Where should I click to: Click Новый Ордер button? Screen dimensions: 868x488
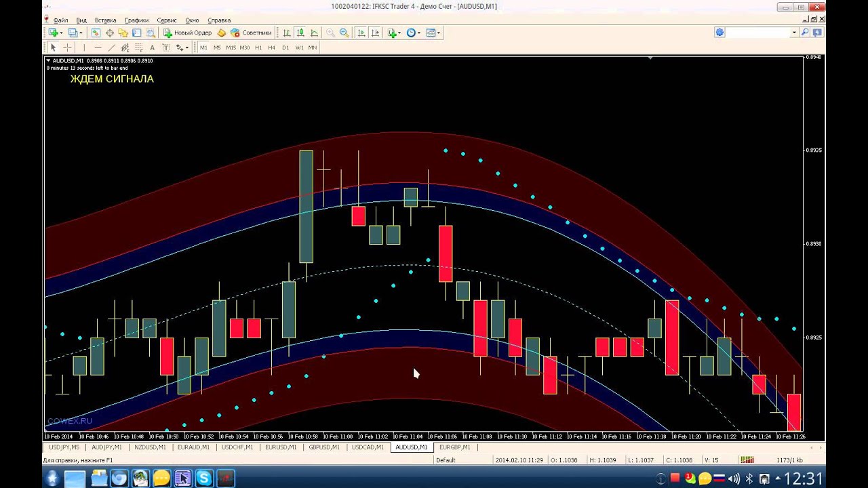coord(188,33)
